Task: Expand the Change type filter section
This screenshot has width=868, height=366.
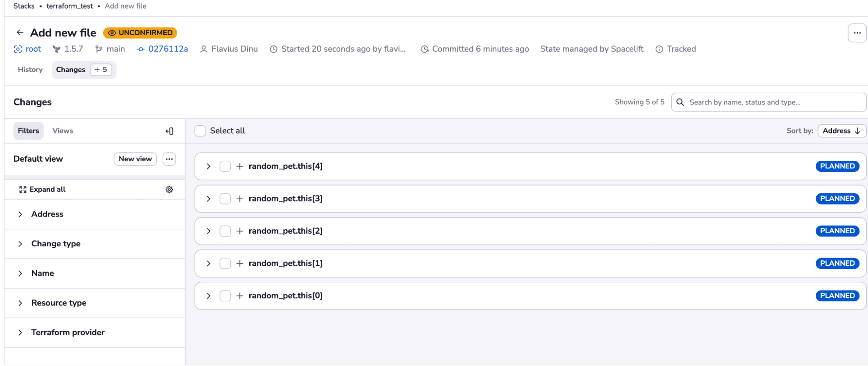Action: pyautogui.click(x=95, y=244)
